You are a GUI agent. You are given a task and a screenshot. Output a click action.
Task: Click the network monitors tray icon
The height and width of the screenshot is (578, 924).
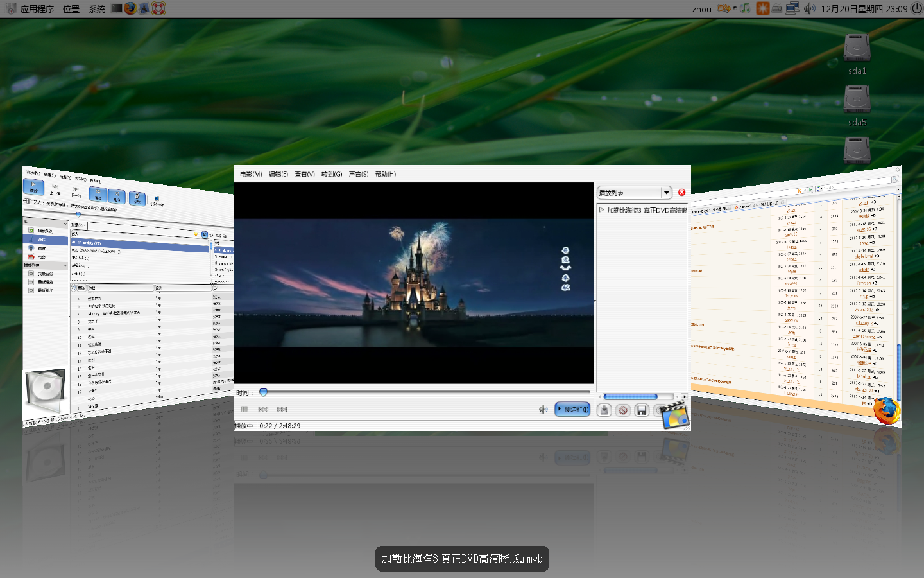pos(792,8)
